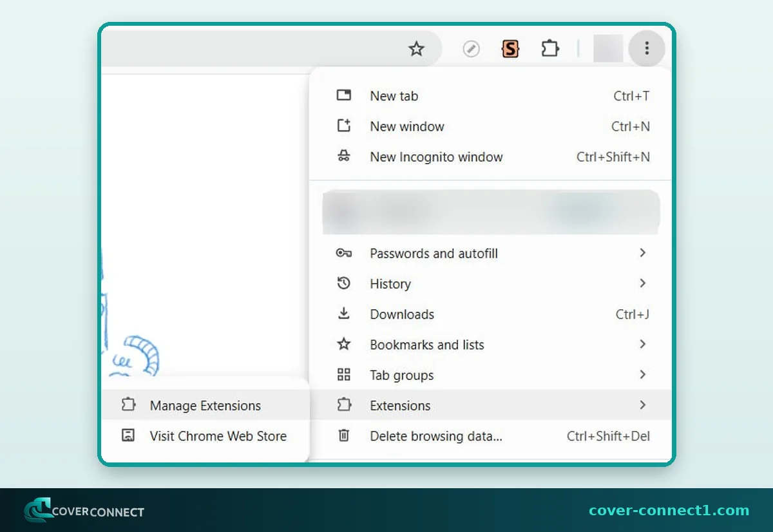
Task: Click the address bar field
Action: tap(271, 49)
